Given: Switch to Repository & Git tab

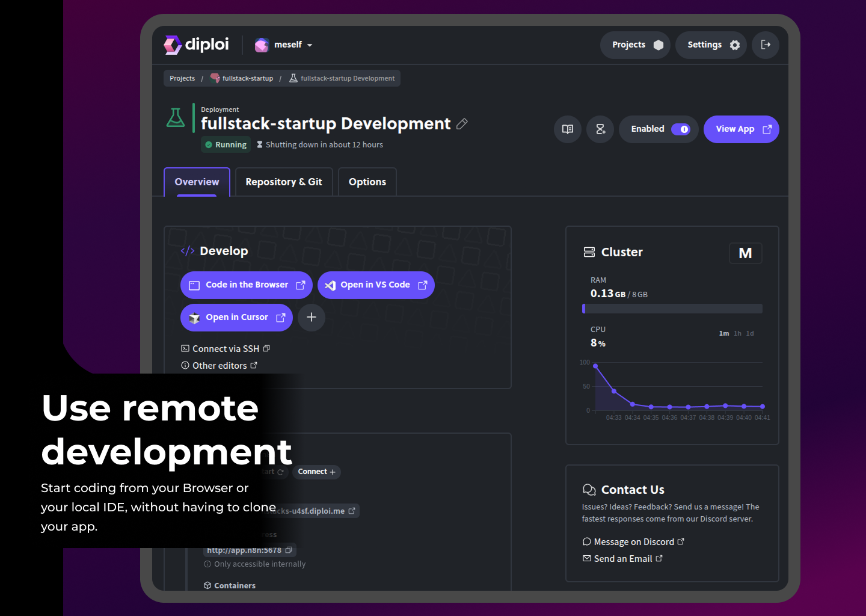Looking at the screenshot, I should point(284,182).
